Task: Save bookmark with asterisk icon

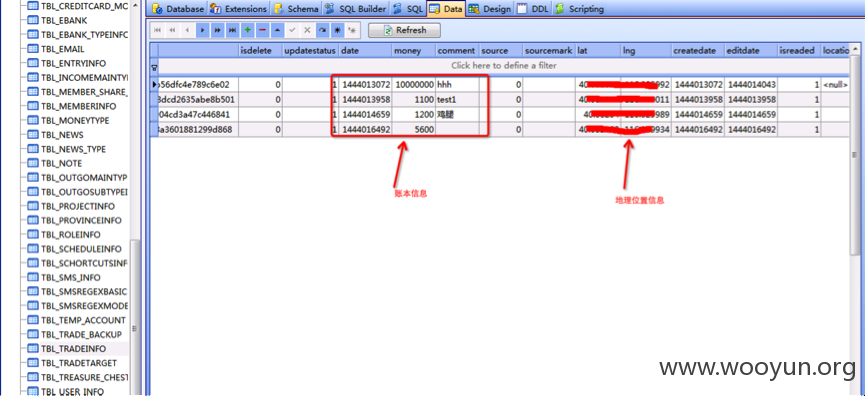Action: (337, 30)
